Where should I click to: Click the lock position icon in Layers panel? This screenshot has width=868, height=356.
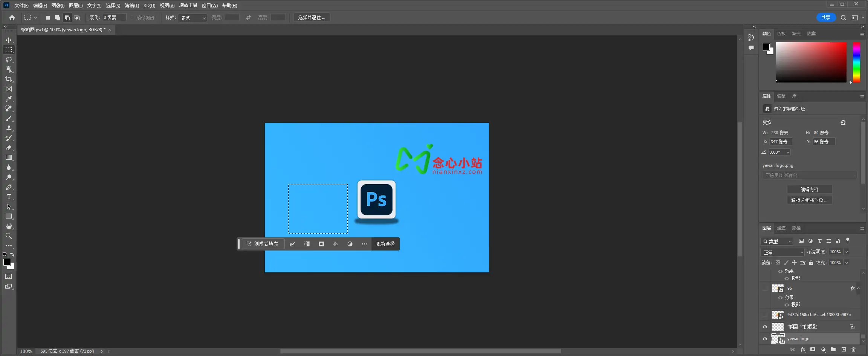click(794, 263)
